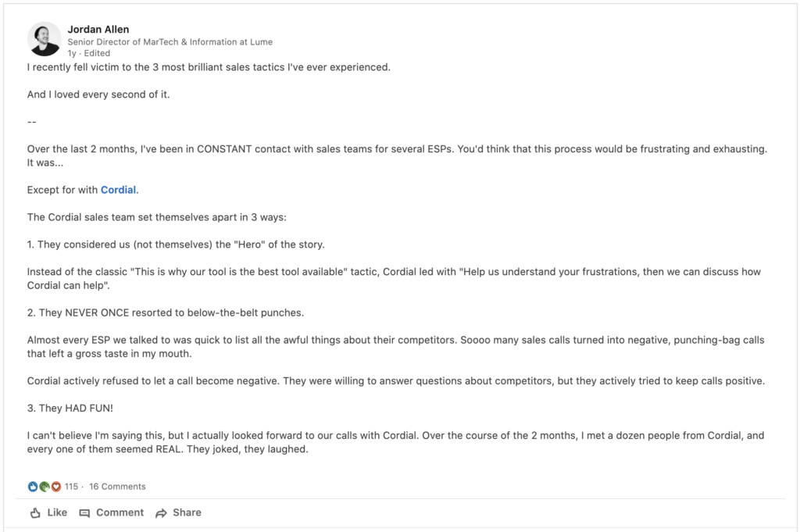Screen dimensions: 800x532
Task: Click the green celebrate reaction icon
Action: (45, 487)
